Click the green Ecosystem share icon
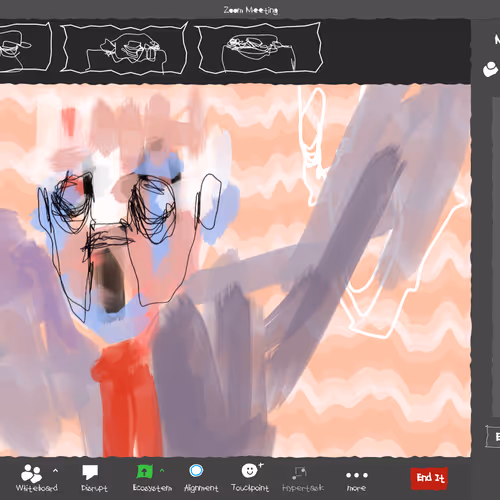Screen dimensions: 500x500 click(145, 472)
